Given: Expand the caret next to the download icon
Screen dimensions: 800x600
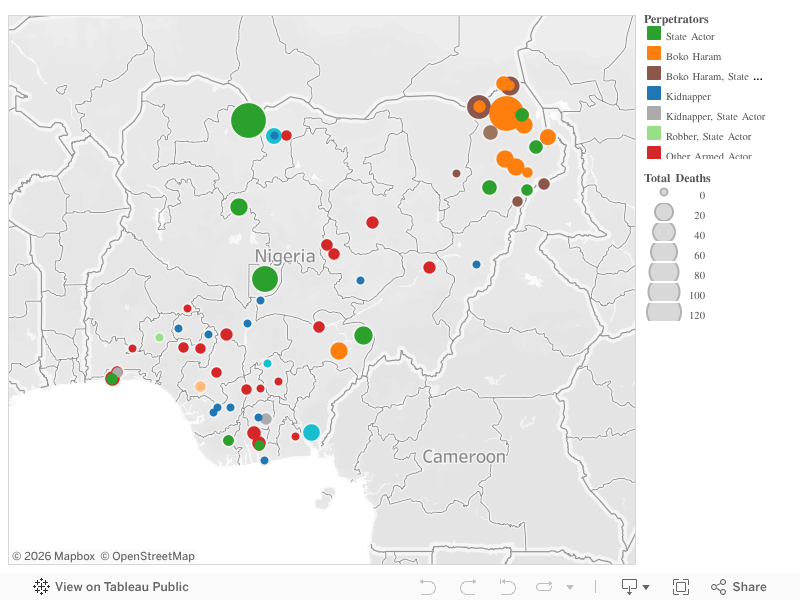Looking at the screenshot, I should tap(644, 587).
